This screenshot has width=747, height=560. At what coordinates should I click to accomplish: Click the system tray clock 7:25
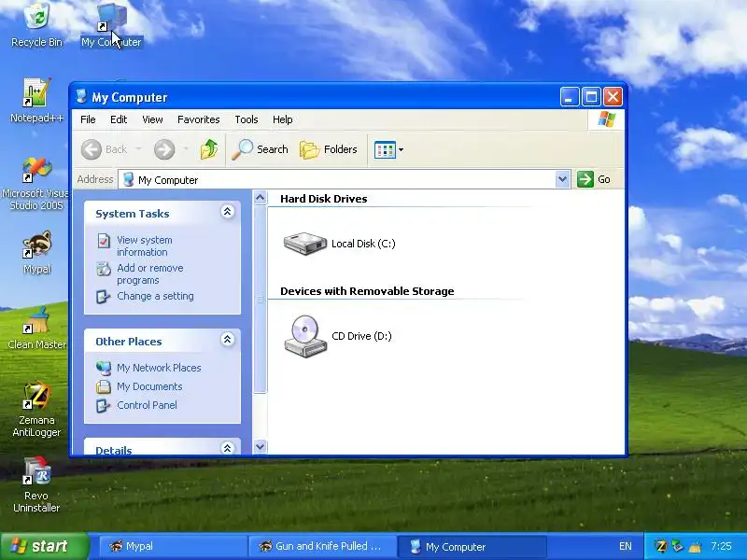721,546
